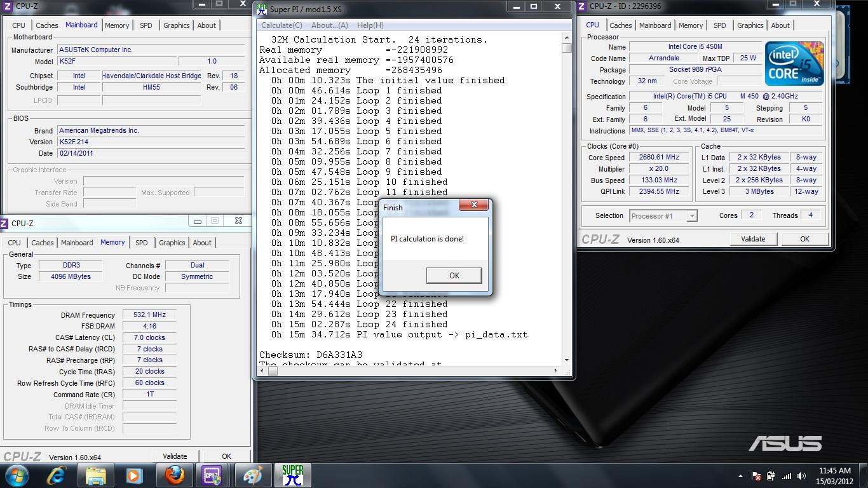868x488 pixels.
Task: Select the SPD tab in the top-left Mainboard CPU-Z window
Action: click(146, 25)
